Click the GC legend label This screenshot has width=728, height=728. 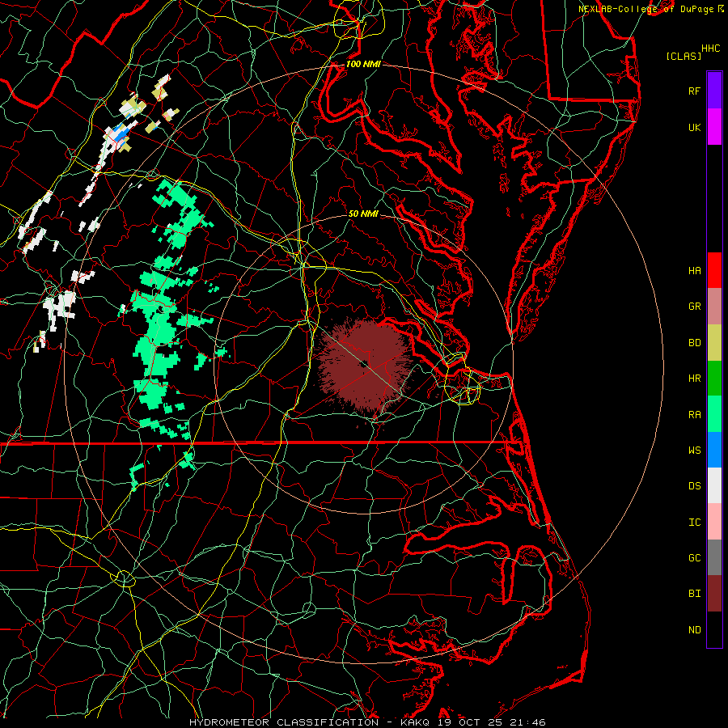pos(694,558)
